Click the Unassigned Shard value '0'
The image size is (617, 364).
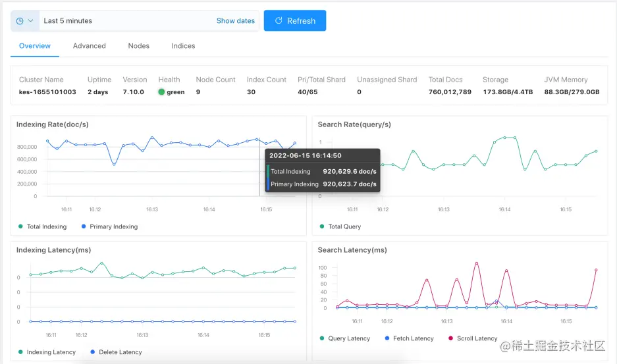(x=359, y=92)
